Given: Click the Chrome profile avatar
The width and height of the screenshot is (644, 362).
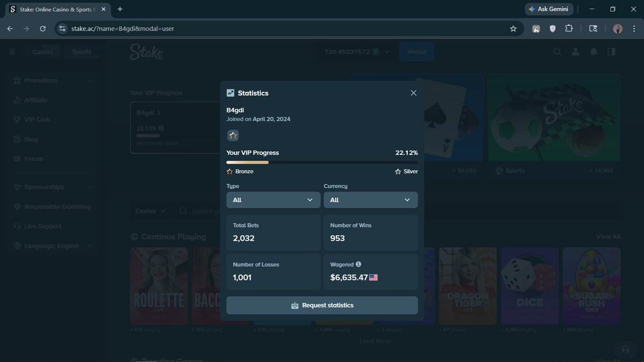Looking at the screenshot, I should 618,29.
